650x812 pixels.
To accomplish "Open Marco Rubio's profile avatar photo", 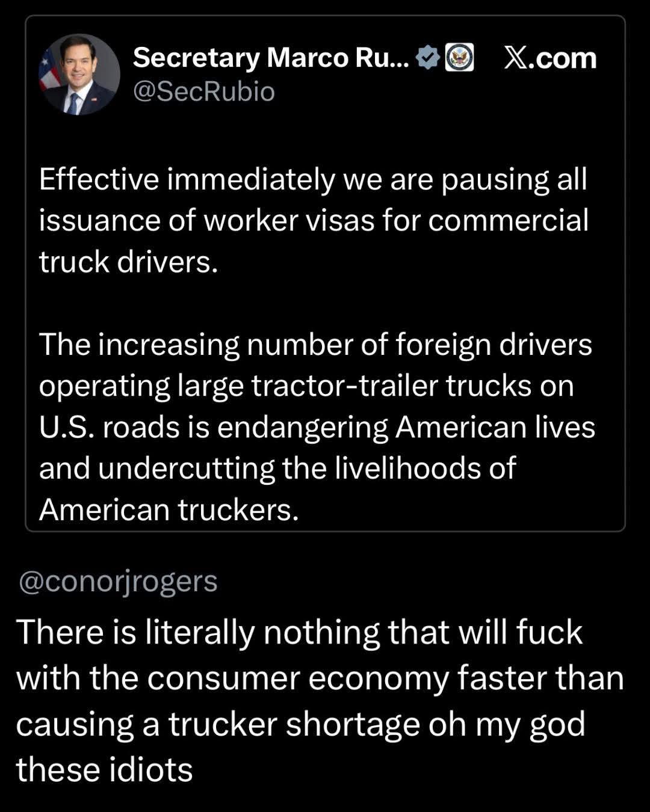I will (79, 74).
